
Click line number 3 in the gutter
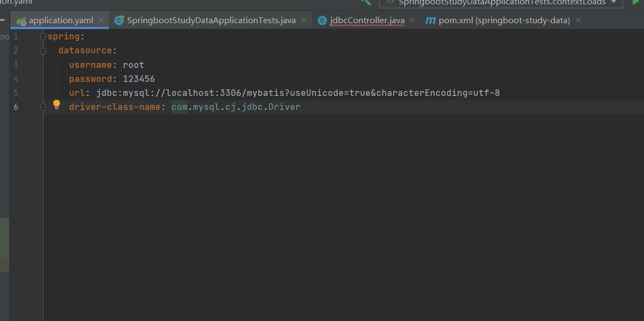pyautogui.click(x=16, y=65)
